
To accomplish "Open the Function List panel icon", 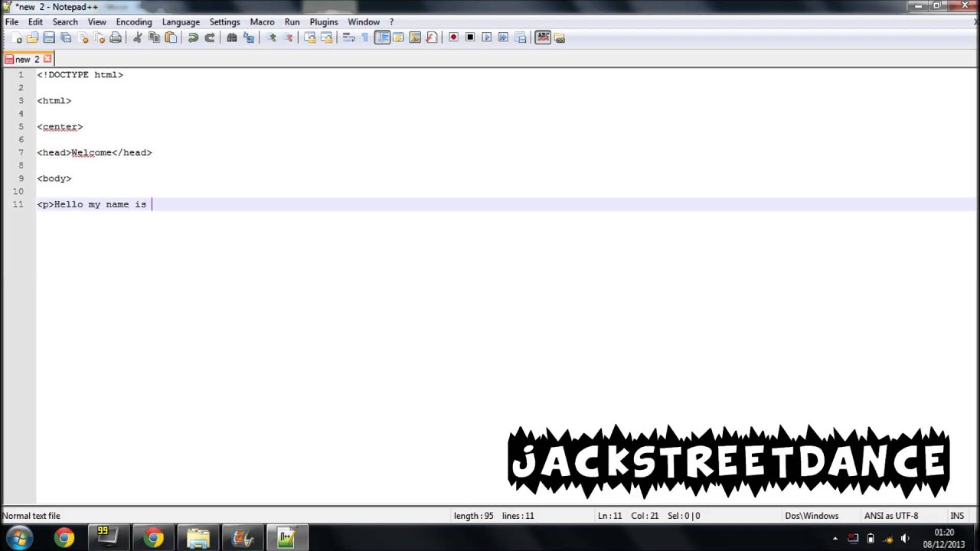I will (432, 37).
